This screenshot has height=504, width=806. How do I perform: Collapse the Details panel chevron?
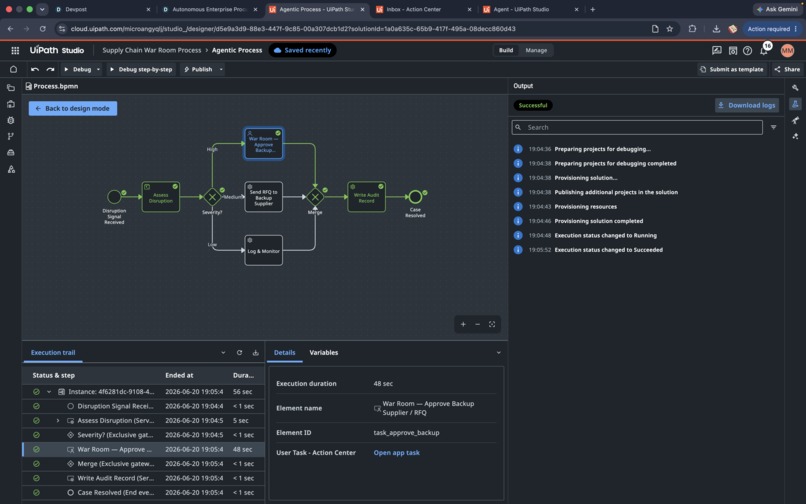tap(498, 353)
